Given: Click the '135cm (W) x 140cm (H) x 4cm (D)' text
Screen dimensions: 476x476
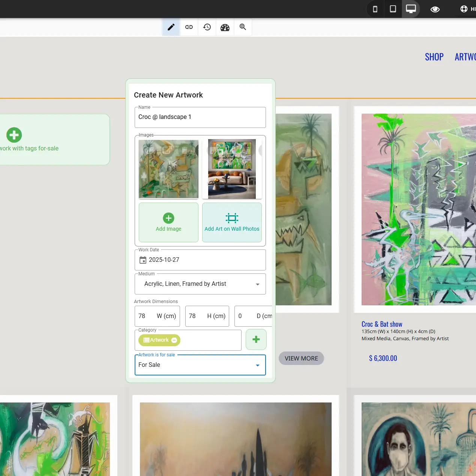Looking at the screenshot, I should coord(398,332).
